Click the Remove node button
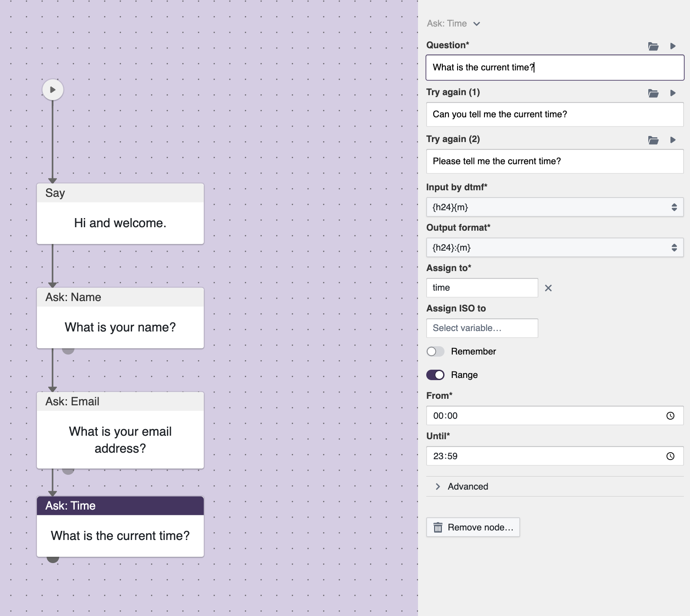The image size is (690, 616). 473,527
